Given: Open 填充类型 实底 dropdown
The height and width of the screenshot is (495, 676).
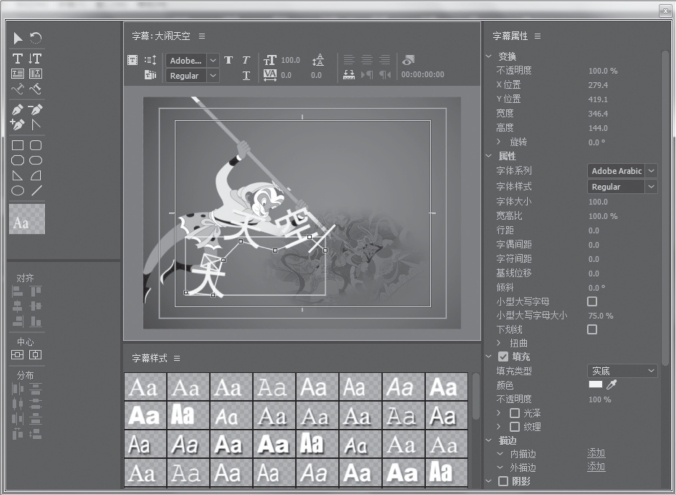Looking at the screenshot, I should click(622, 371).
